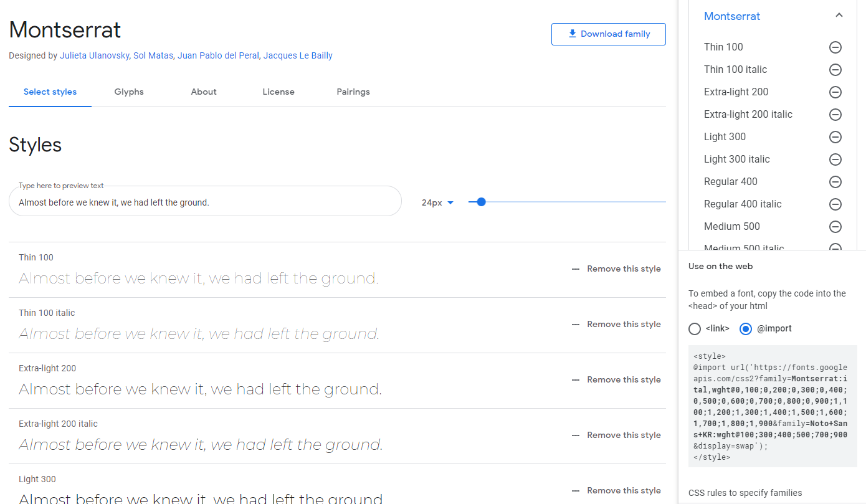
Task: Remove Thin 100 italic in side panel
Action: click(x=835, y=70)
